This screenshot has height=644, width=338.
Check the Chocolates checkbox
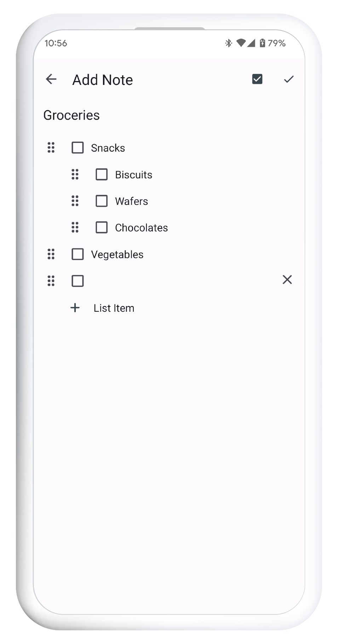102,228
